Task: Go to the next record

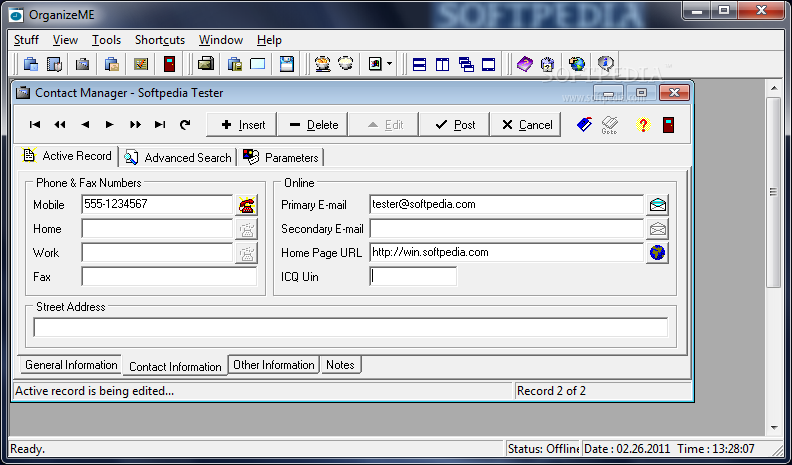Action: (110, 125)
